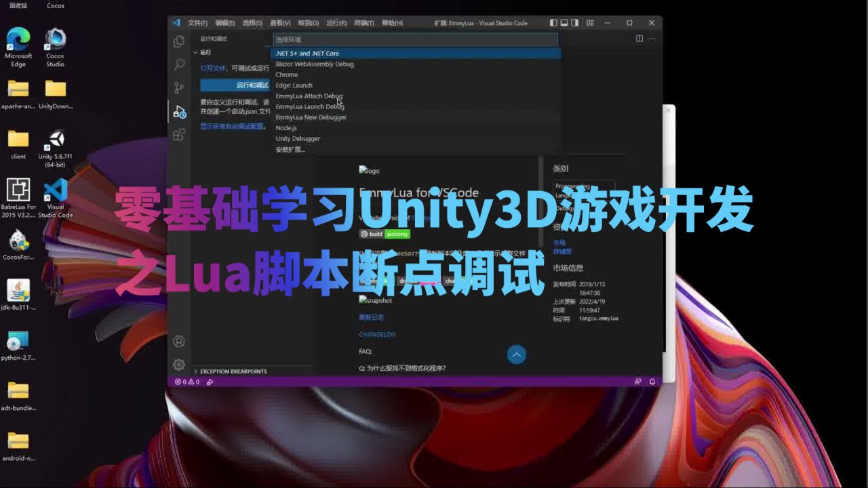The image size is (868, 488).
Task: Open the 运行(R) menu
Action: pos(336,23)
